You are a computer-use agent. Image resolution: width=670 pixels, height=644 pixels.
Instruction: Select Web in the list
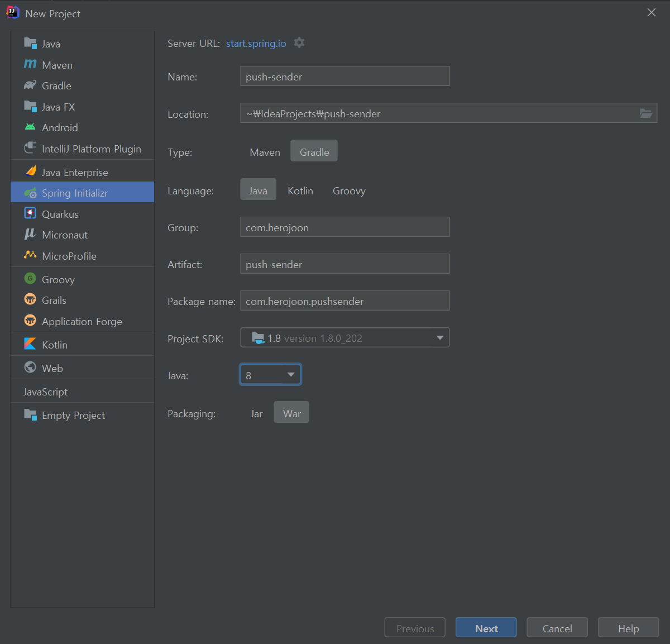pyautogui.click(x=82, y=368)
